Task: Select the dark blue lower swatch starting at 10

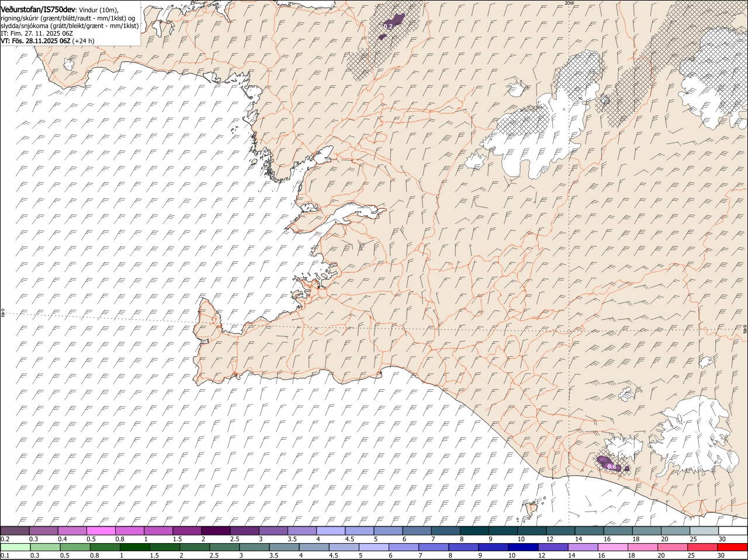Action: (x=524, y=548)
